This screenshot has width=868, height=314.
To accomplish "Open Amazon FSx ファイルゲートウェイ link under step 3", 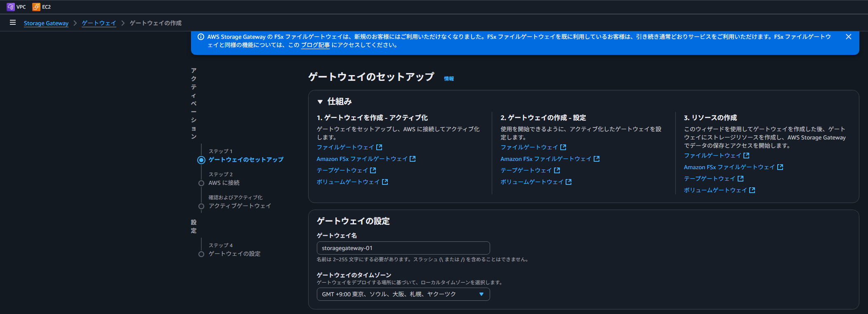I will [729, 167].
